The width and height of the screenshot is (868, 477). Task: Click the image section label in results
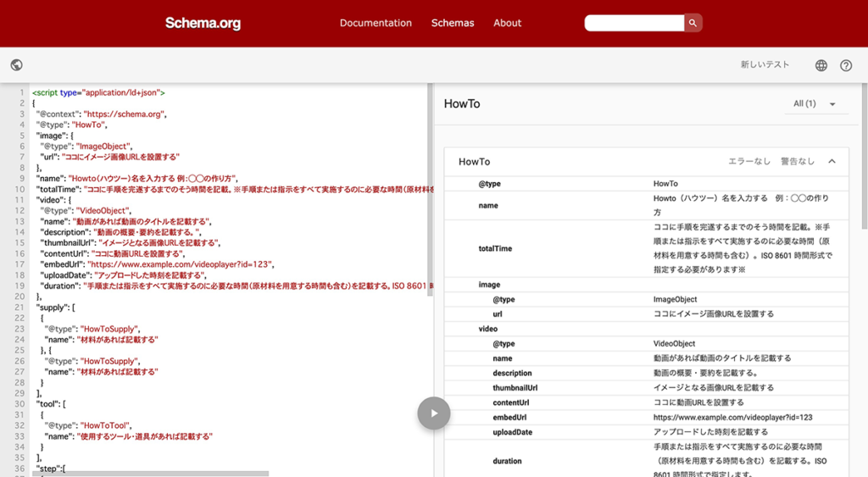coord(489,285)
